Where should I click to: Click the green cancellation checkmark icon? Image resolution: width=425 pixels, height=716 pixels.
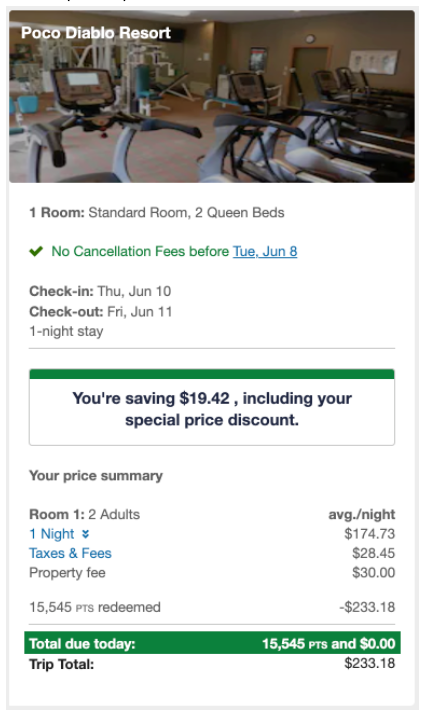[x=36, y=251]
